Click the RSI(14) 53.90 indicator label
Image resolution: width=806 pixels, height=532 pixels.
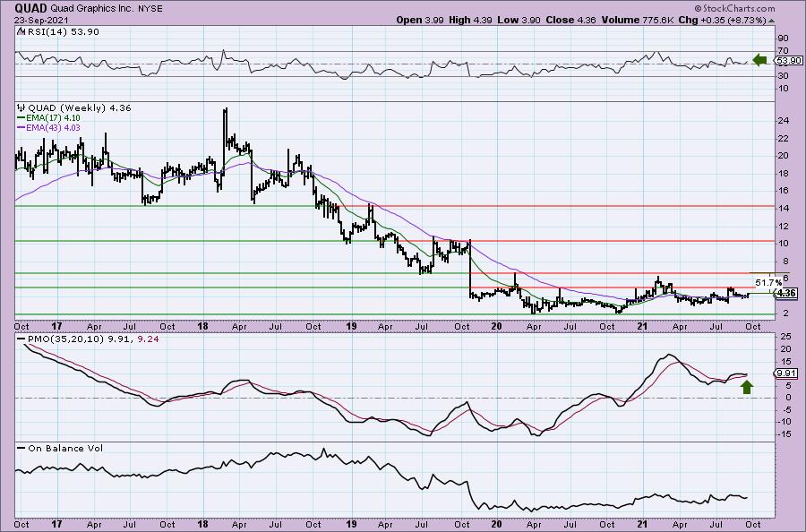[64, 32]
